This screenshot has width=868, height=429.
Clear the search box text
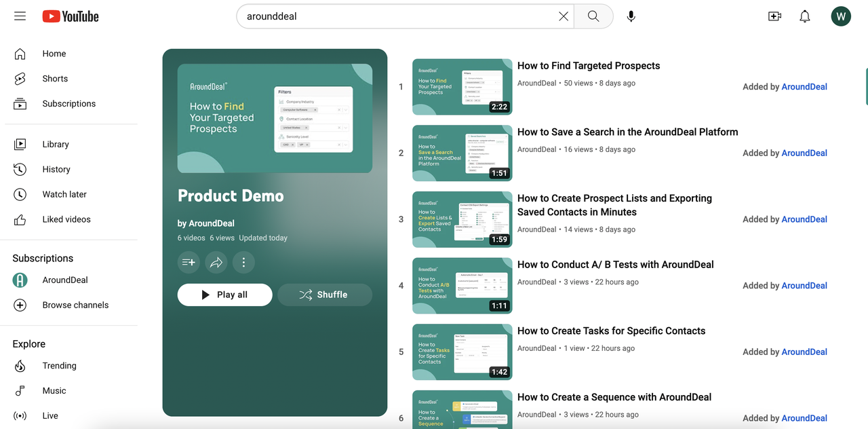click(563, 16)
